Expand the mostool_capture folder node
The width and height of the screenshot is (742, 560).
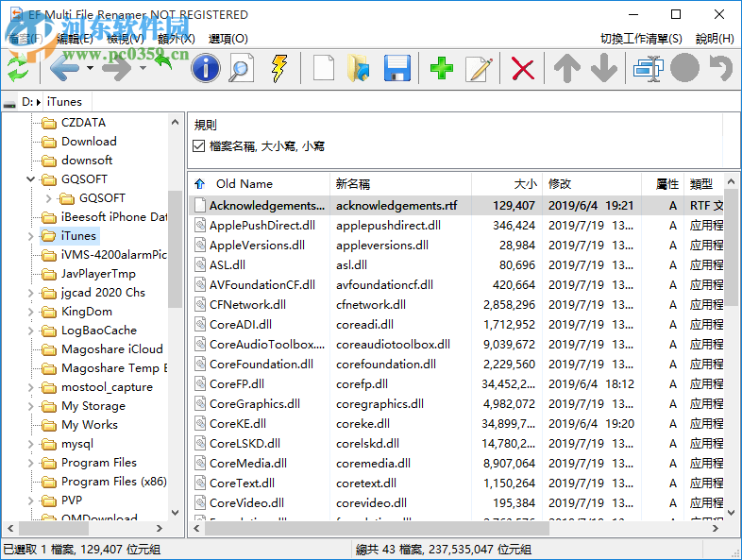31,387
